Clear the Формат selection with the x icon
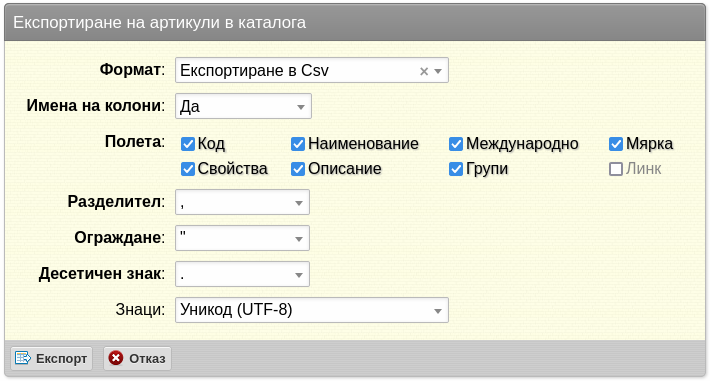 click(x=424, y=71)
